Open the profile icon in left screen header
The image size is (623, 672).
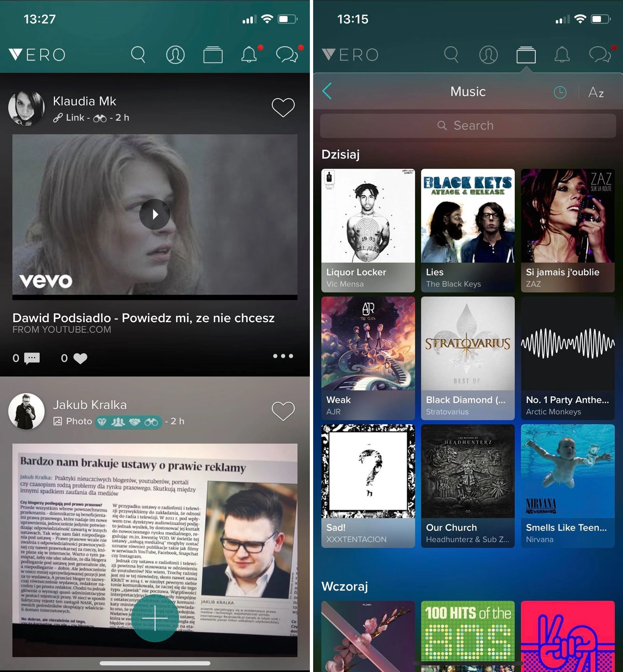pos(175,55)
